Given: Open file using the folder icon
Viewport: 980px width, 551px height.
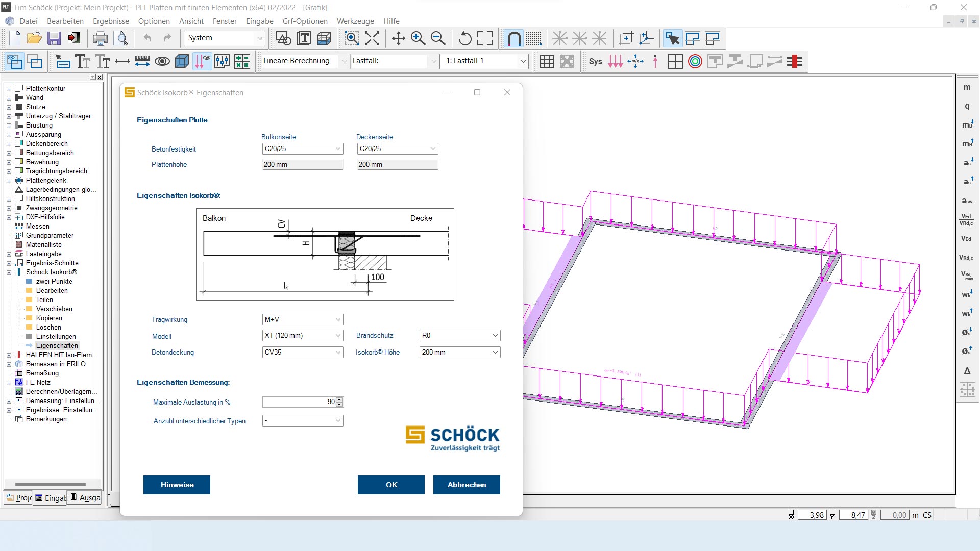Looking at the screenshot, I should point(34,38).
